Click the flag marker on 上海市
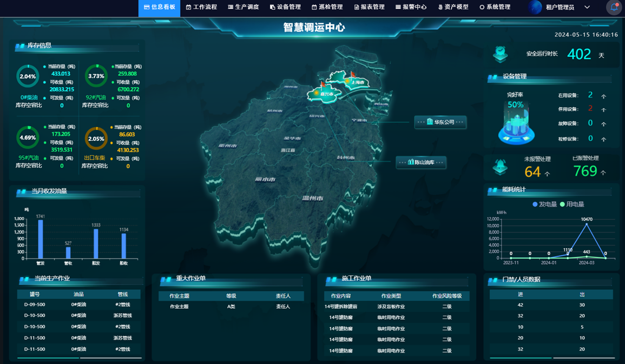The image size is (625, 364). [352, 75]
